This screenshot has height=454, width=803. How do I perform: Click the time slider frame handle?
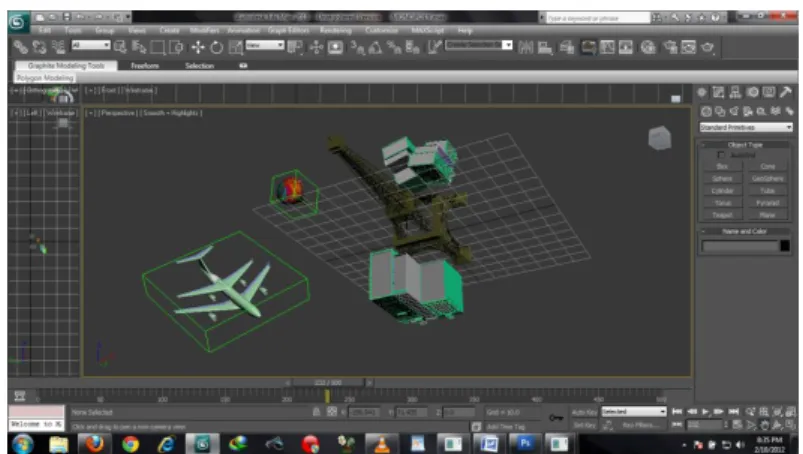coord(328,382)
